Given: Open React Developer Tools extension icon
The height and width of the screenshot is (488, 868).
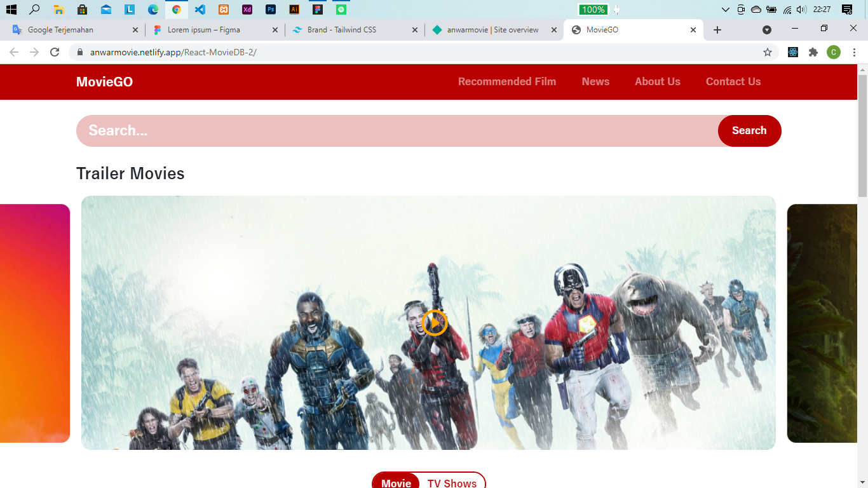Looking at the screenshot, I should click(793, 52).
